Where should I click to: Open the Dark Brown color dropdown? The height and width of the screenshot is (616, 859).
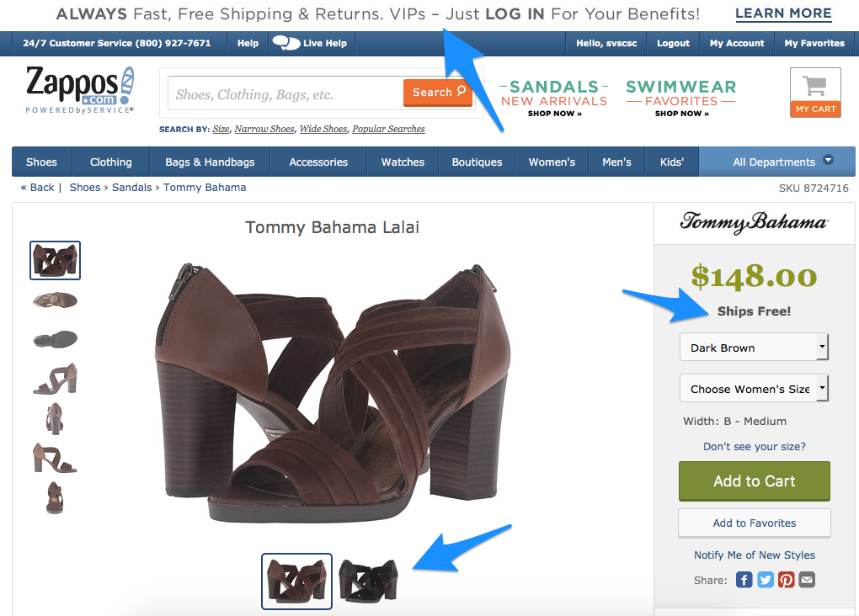(753, 347)
